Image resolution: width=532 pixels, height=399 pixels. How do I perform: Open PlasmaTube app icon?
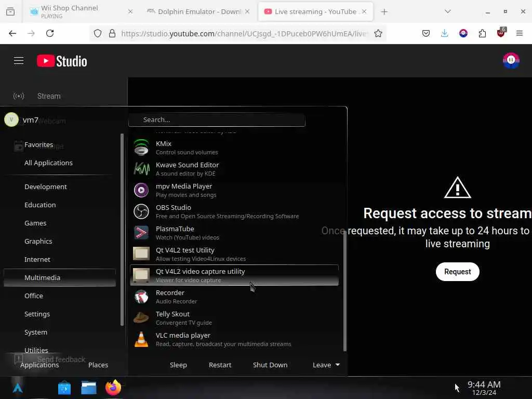point(141,233)
